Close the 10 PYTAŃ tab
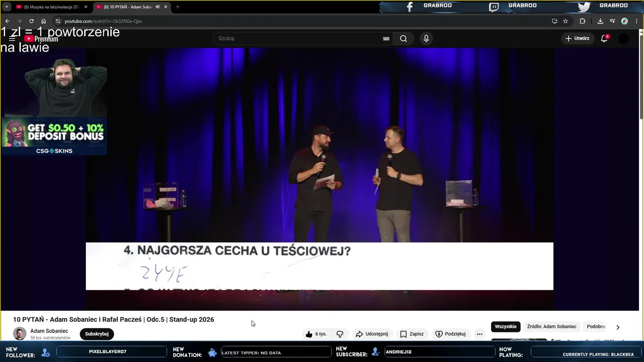The width and height of the screenshot is (644, 362). (166, 7)
